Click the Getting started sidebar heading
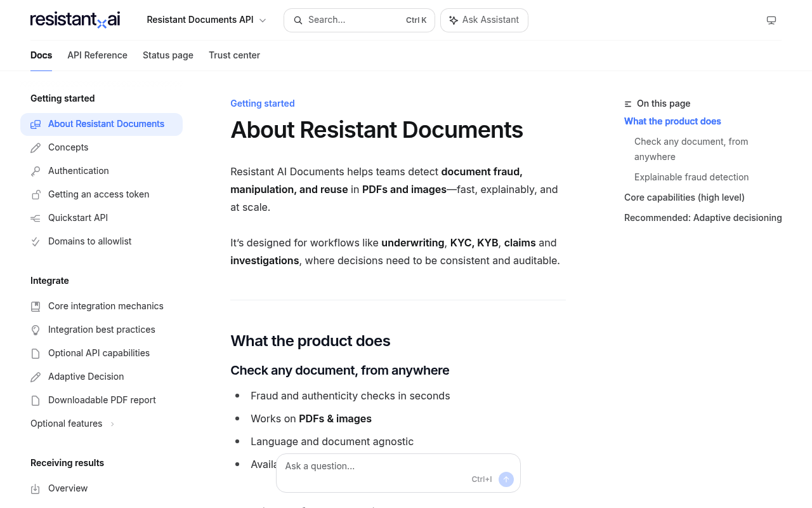The height and width of the screenshot is (508, 812). pyautogui.click(x=63, y=98)
